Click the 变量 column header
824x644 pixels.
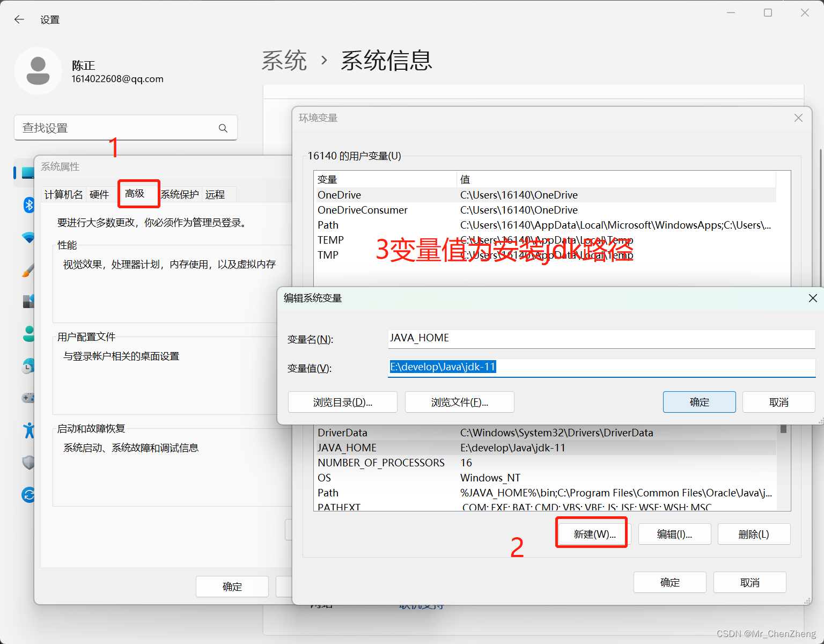(x=385, y=179)
